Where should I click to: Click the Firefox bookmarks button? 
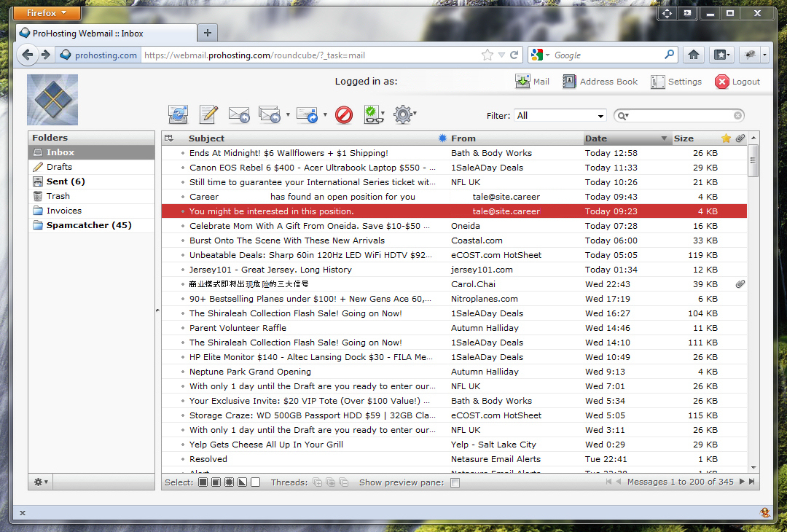(x=721, y=55)
